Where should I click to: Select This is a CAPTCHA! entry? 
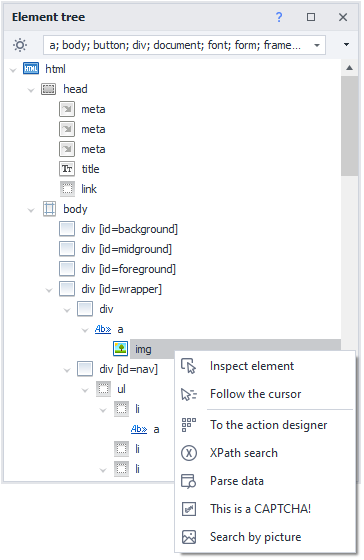[x=265, y=509]
